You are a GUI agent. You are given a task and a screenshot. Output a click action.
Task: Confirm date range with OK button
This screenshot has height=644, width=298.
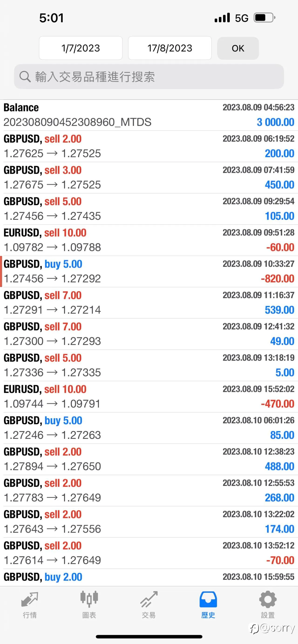pos(238,48)
